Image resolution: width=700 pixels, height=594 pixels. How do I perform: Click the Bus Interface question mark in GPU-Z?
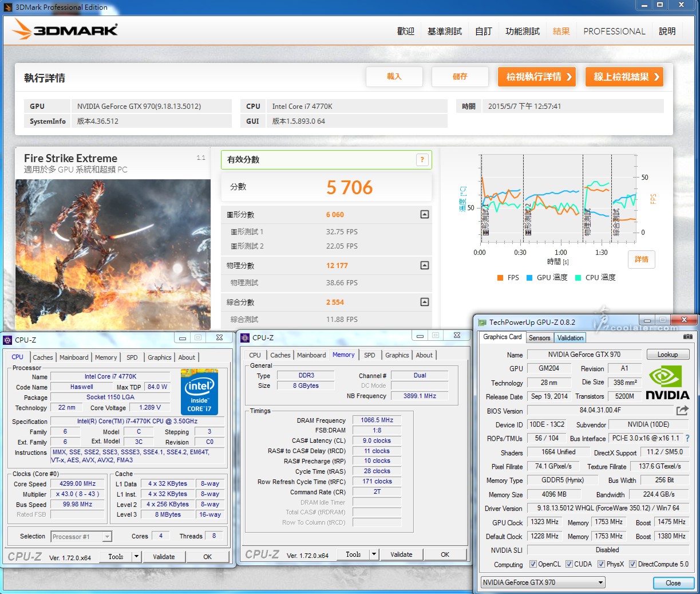687,438
